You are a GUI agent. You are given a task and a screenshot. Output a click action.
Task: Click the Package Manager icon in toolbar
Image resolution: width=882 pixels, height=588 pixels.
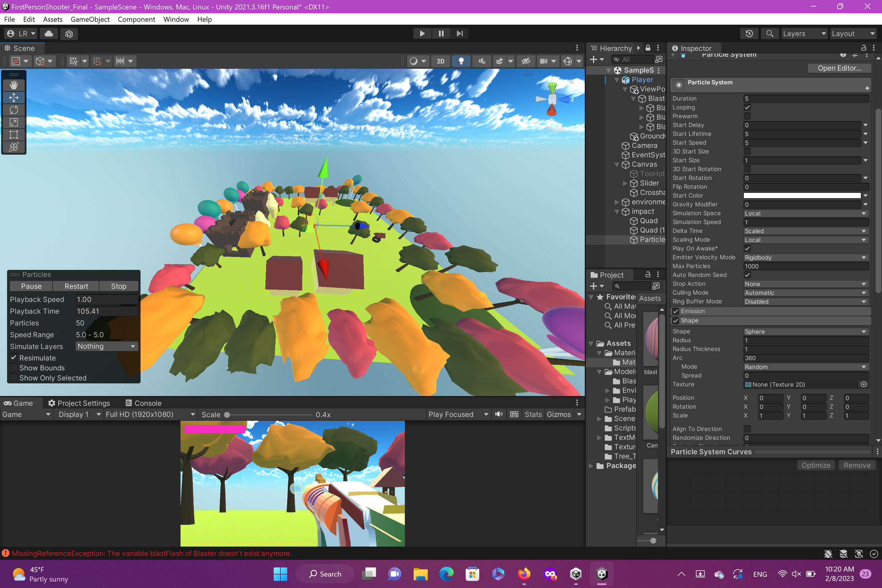pyautogui.click(x=69, y=34)
